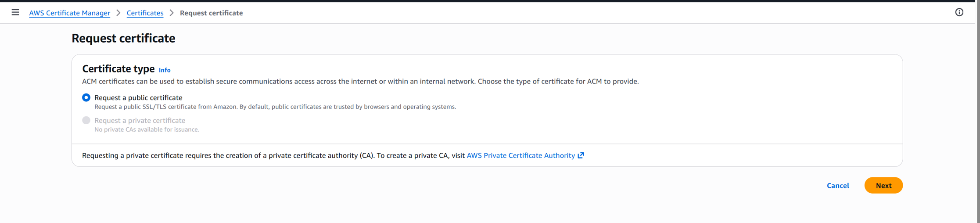Click the Request certificate breadcrumb text
The height and width of the screenshot is (223, 980).
[x=211, y=13]
